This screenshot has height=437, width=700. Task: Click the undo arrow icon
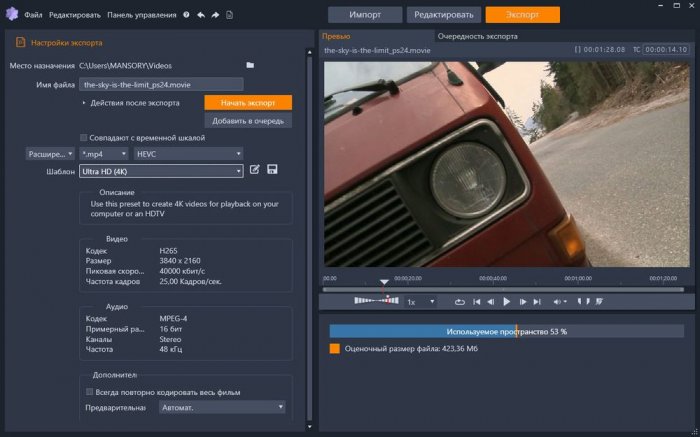200,15
